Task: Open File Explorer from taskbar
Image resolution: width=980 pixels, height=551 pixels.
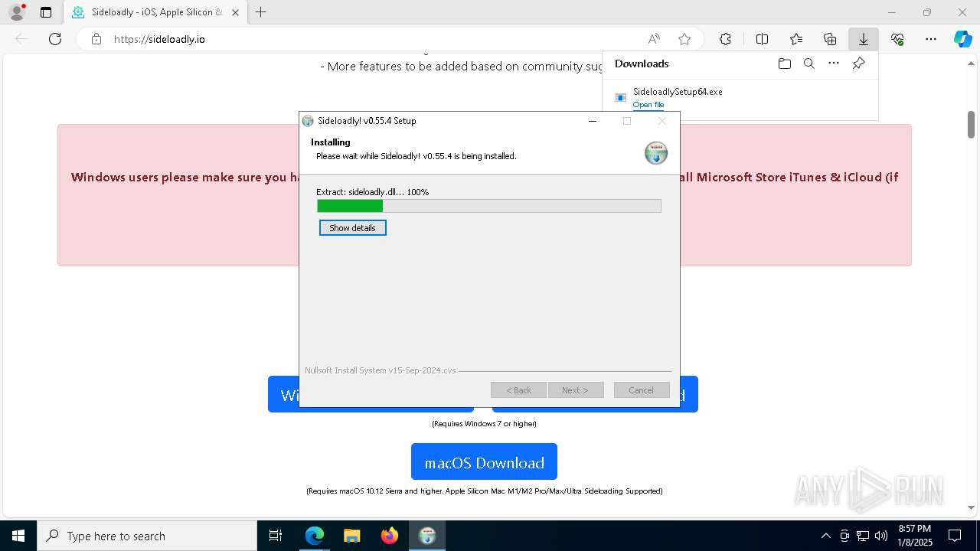Action: (352, 536)
